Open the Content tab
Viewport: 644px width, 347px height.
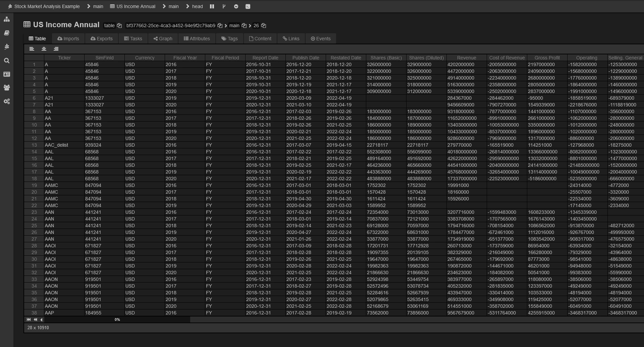pyautogui.click(x=260, y=39)
